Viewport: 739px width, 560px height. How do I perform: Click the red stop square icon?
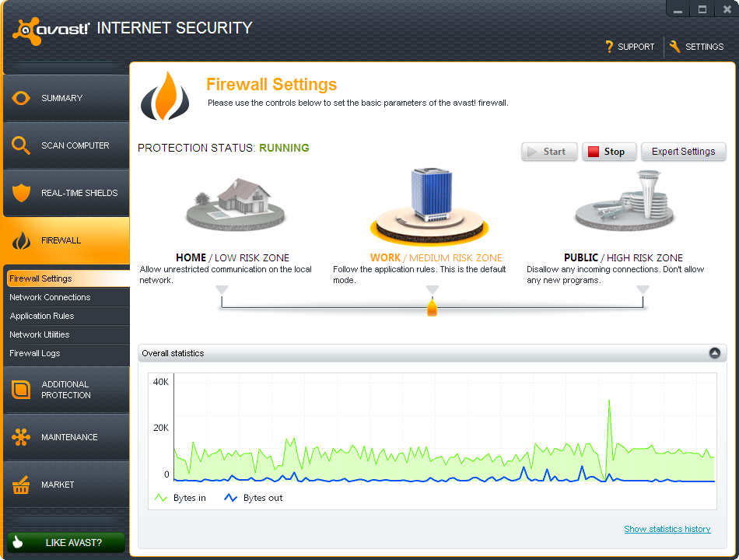(x=594, y=152)
